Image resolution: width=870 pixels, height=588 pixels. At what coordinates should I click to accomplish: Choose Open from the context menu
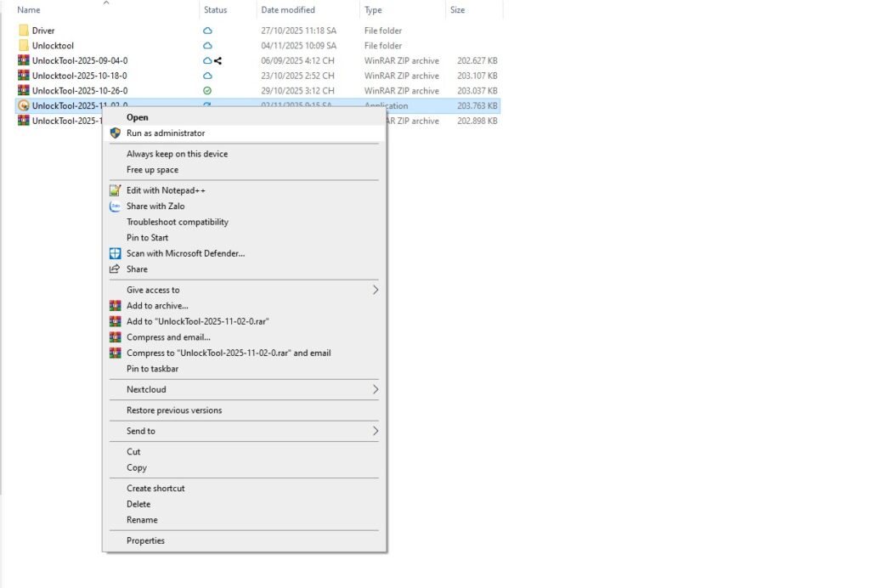point(138,117)
